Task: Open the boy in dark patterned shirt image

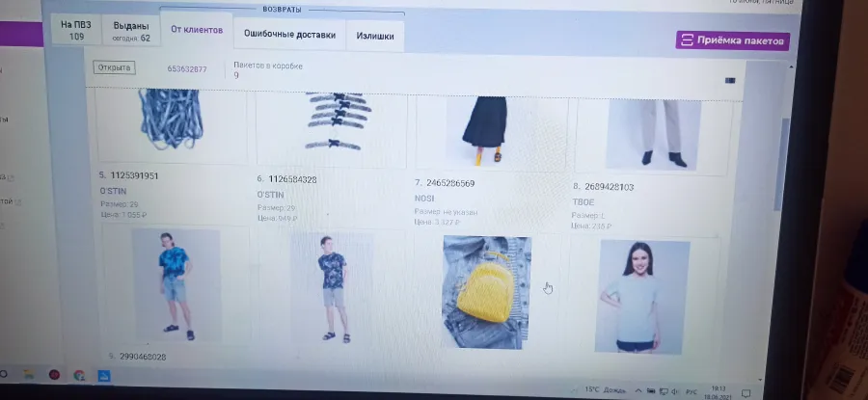Action: point(334,287)
